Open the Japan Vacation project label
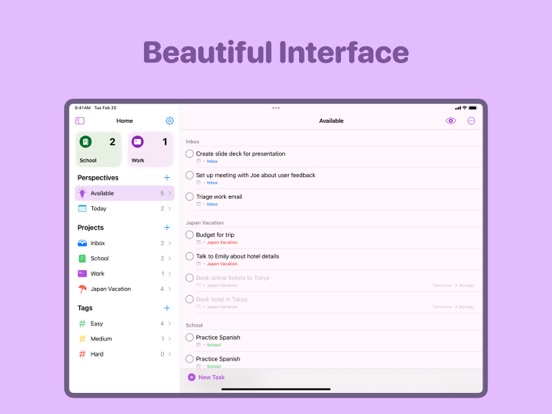This screenshot has height=414, width=552. 111,289
